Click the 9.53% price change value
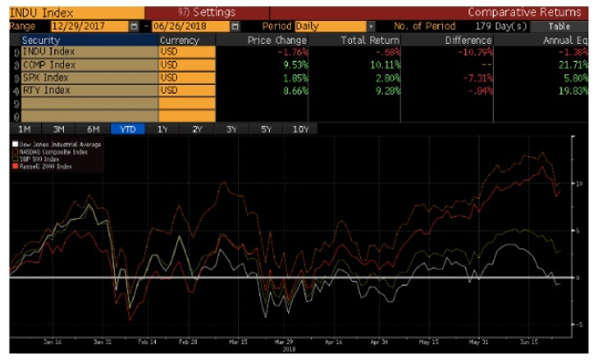The height and width of the screenshot is (364, 599). pyautogui.click(x=295, y=65)
